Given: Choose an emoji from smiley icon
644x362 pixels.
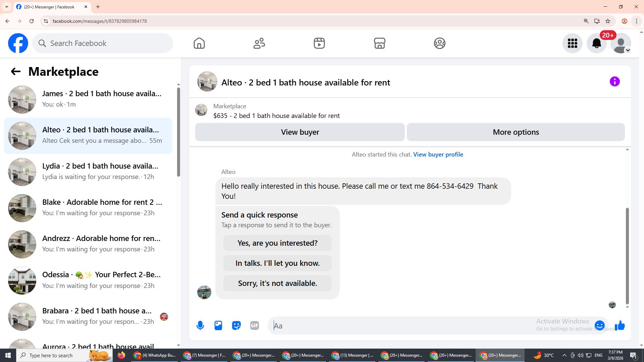Looking at the screenshot, I should (x=599, y=325).
